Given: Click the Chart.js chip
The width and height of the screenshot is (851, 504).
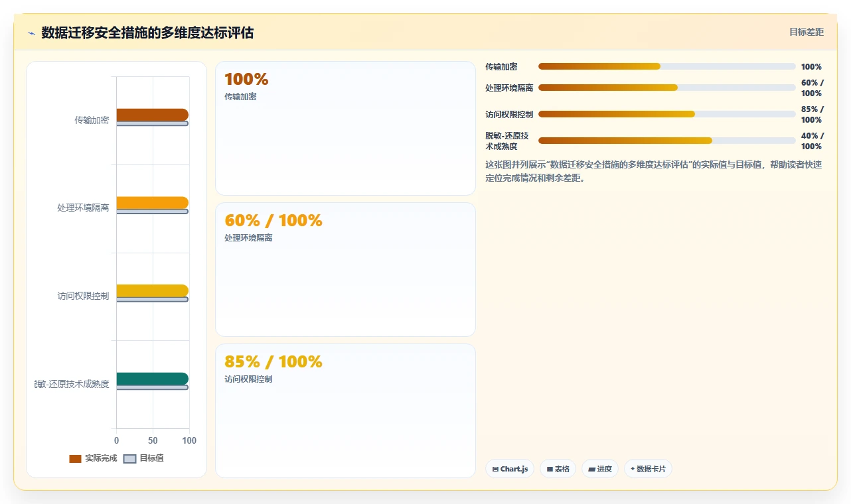Looking at the screenshot, I should pos(510,469).
